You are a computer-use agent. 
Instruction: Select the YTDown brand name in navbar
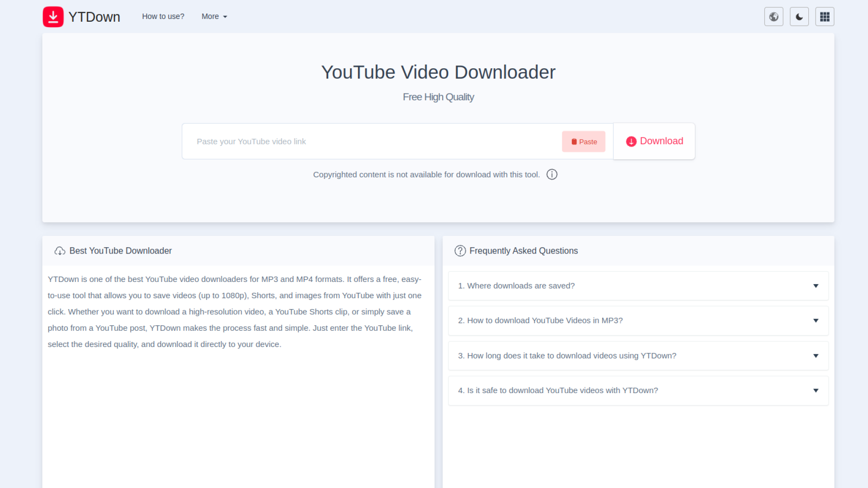point(94,16)
